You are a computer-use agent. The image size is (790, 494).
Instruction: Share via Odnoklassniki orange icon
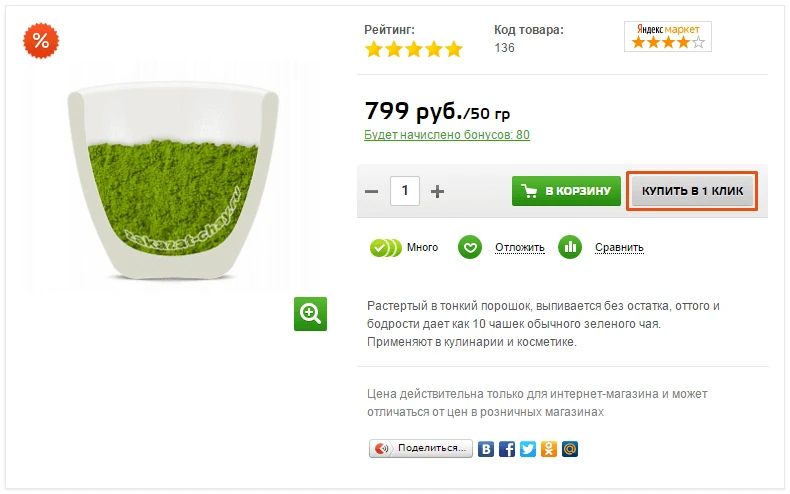click(x=549, y=449)
